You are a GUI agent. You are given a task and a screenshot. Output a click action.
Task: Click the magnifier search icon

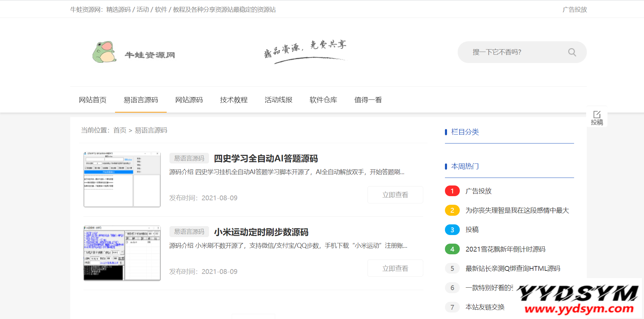[572, 52]
